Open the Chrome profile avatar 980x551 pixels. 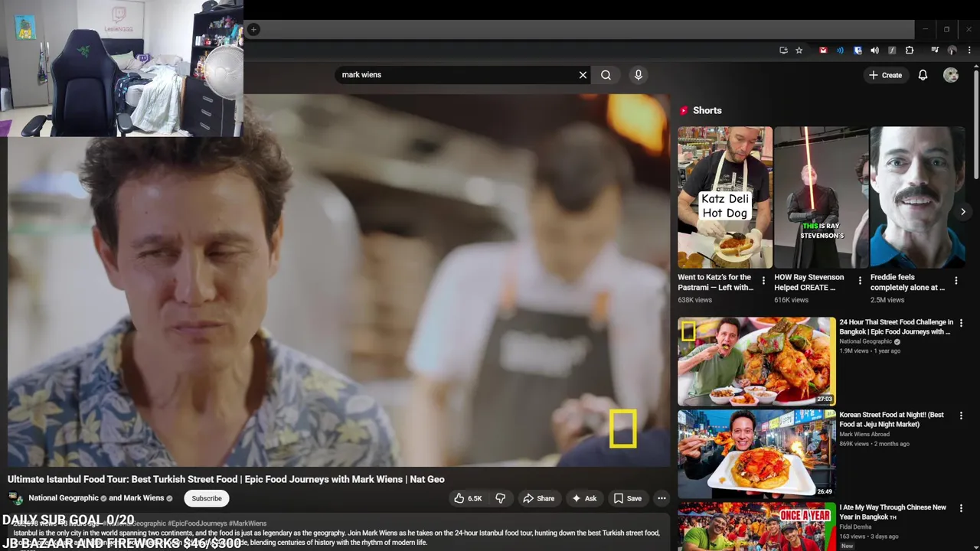click(952, 51)
